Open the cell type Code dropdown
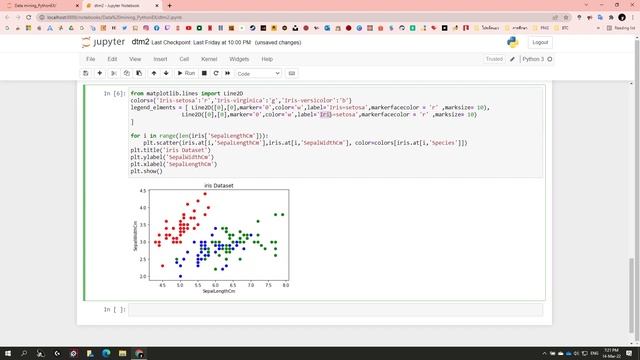 pyautogui.click(x=258, y=74)
